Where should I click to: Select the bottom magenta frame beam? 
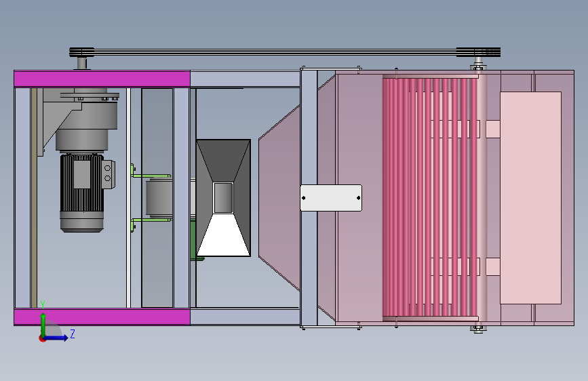click(102, 317)
